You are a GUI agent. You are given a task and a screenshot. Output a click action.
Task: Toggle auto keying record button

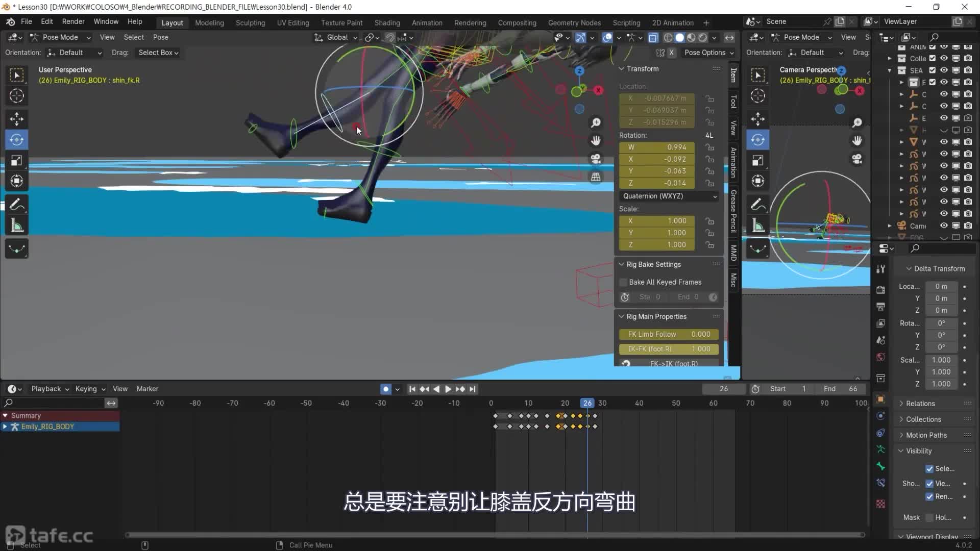[x=386, y=389]
